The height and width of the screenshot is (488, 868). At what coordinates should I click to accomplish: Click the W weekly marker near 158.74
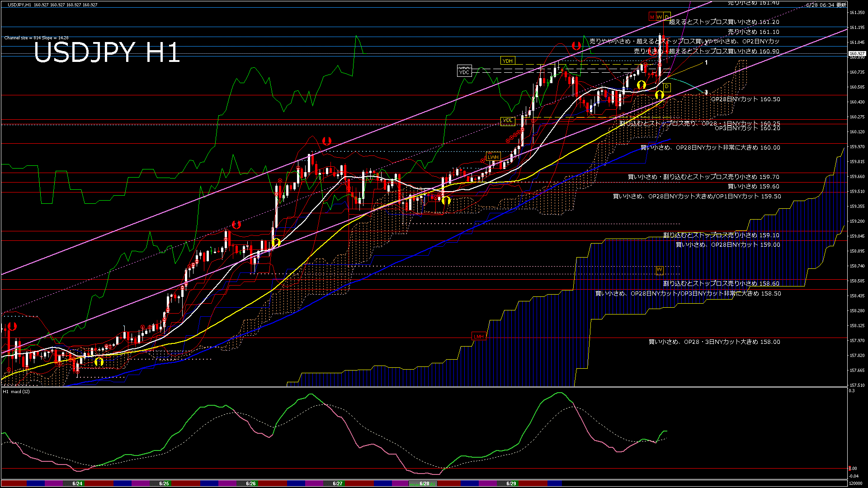659,270
